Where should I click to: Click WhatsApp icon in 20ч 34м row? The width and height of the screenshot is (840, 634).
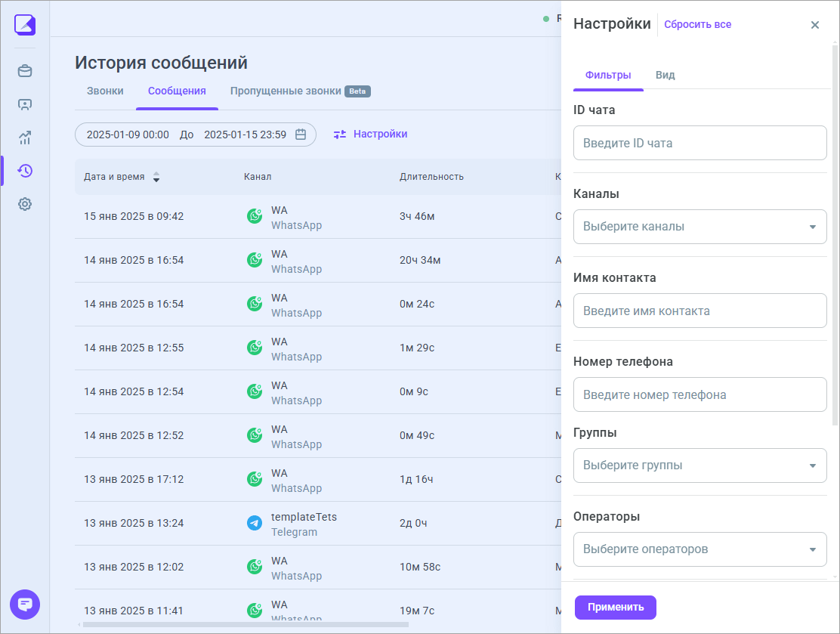[255, 260]
